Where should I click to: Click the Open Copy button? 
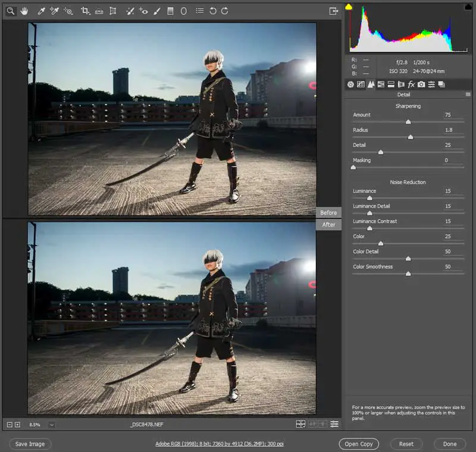(359, 444)
